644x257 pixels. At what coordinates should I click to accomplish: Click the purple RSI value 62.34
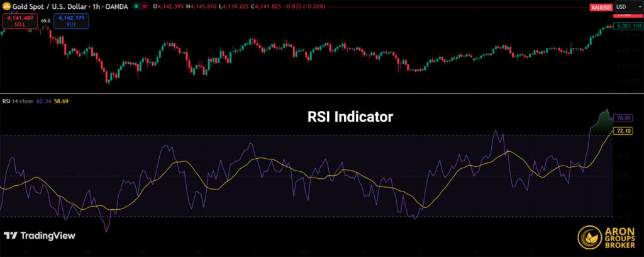point(43,101)
